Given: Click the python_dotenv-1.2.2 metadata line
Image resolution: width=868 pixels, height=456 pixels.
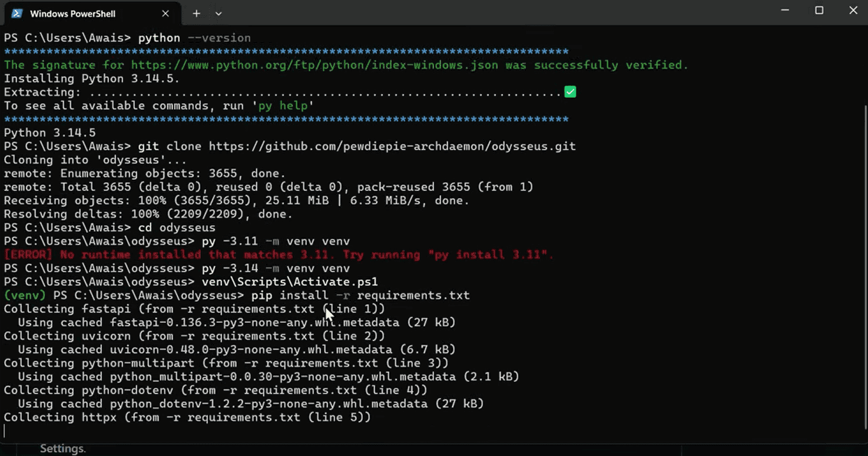Looking at the screenshot, I should tap(251, 404).
